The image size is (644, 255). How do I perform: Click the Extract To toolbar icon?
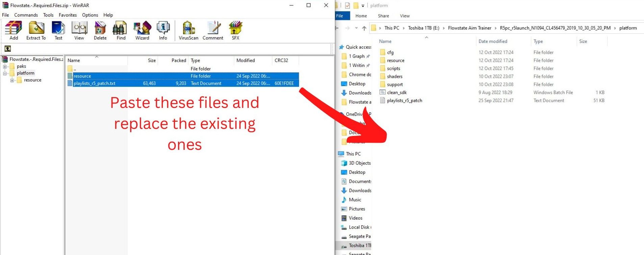pyautogui.click(x=36, y=30)
